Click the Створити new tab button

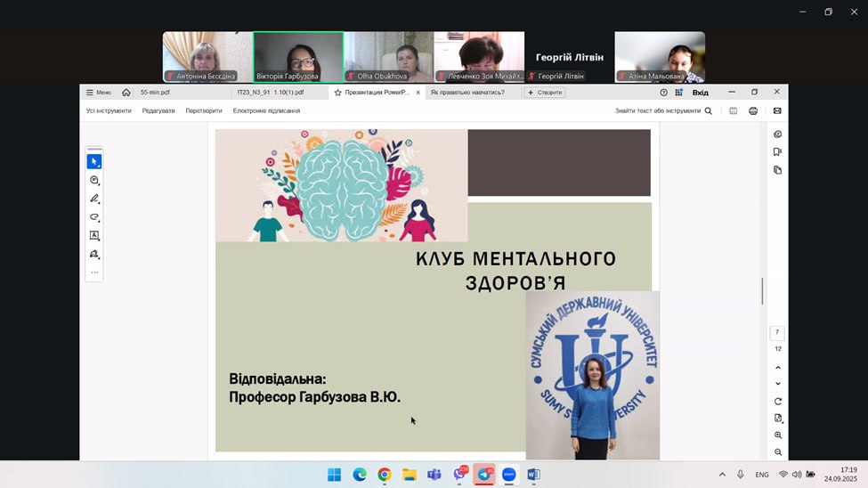tap(545, 93)
